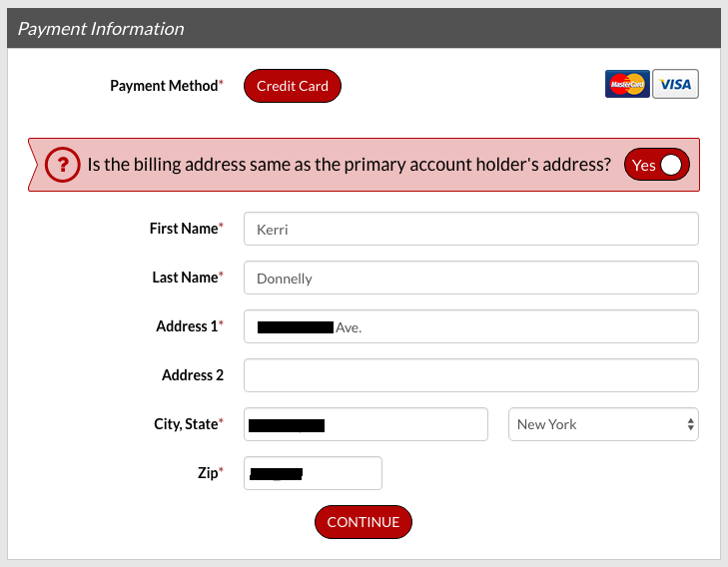Open the New York state dropdown
The height and width of the screenshot is (567, 728).
[603, 424]
